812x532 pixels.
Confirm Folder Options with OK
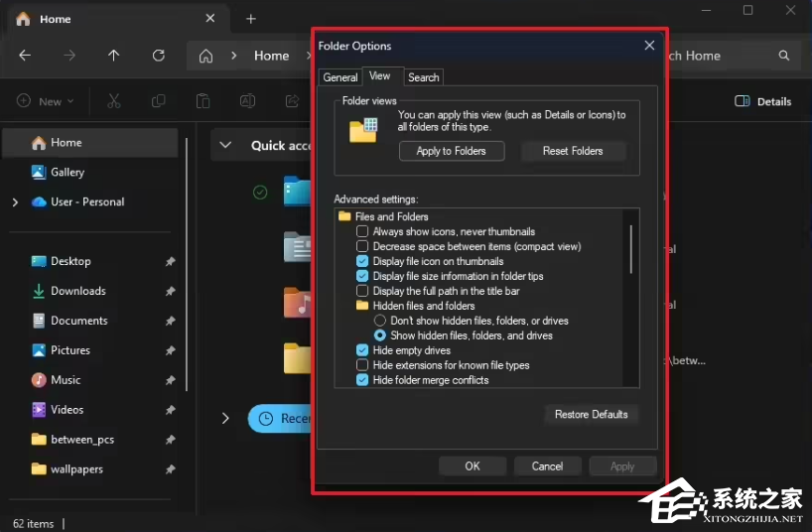coord(473,466)
